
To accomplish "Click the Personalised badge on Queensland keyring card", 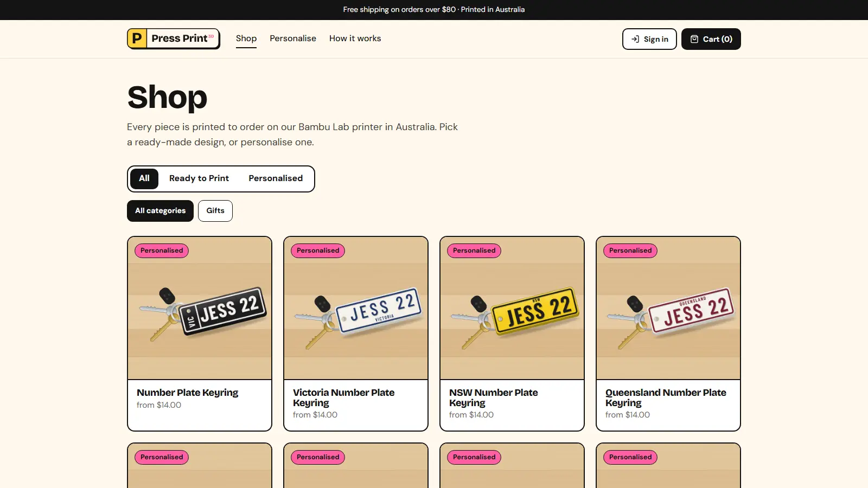I will point(630,251).
